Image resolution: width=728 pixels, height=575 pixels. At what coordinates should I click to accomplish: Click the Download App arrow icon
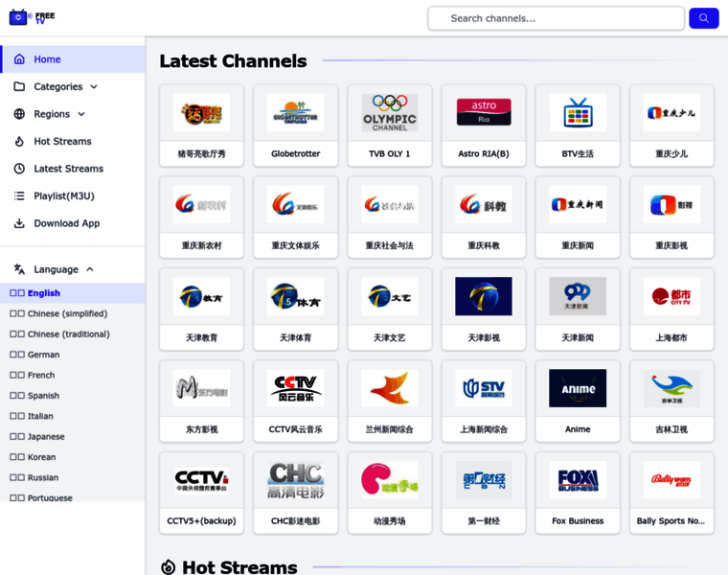[19, 223]
